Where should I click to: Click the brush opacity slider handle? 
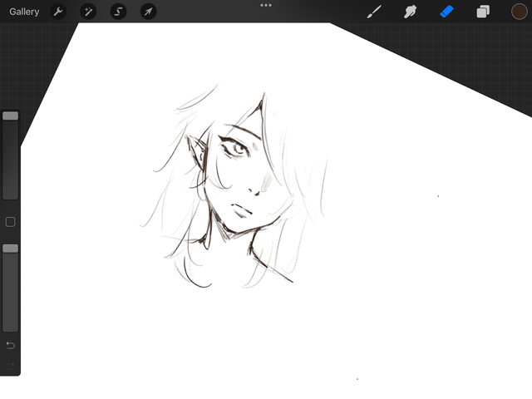10,249
